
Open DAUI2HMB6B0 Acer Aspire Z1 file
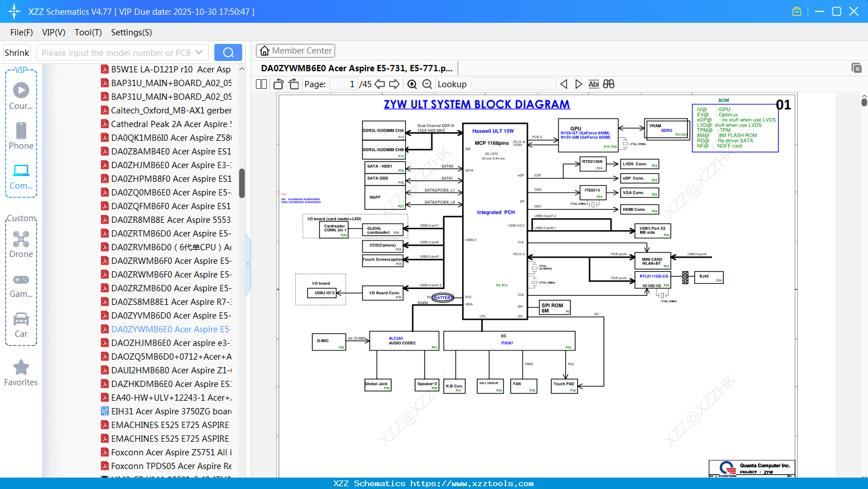(x=166, y=370)
